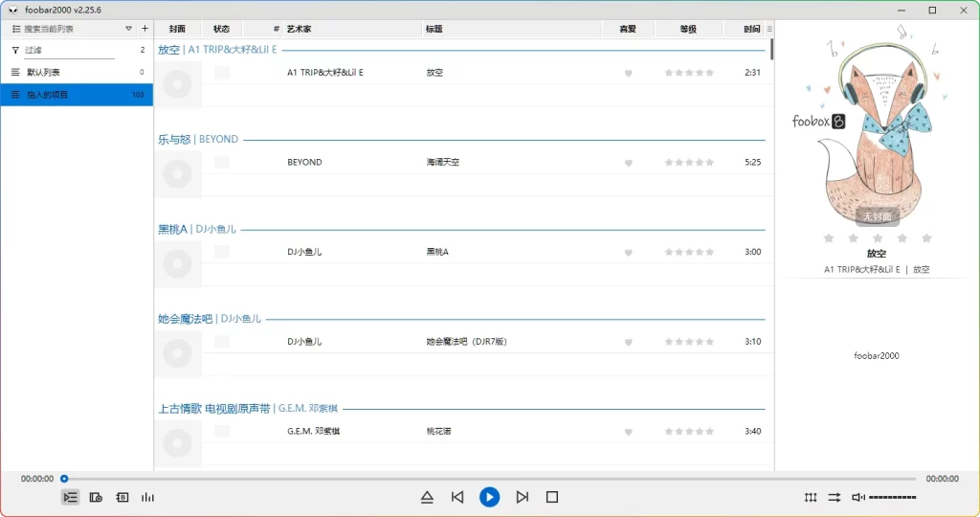
Task: Select the 拖入的项目 playlist
Action: (x=77, y=95)
